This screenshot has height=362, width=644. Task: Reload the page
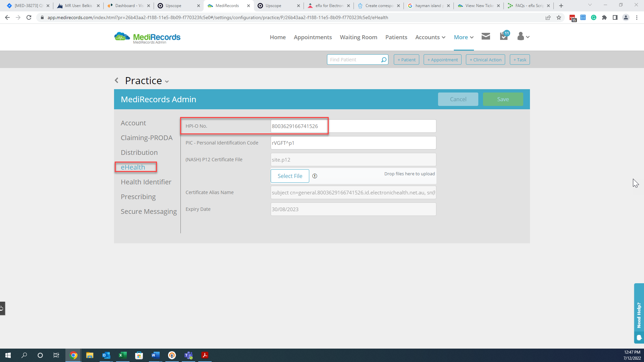coord(29,17)
